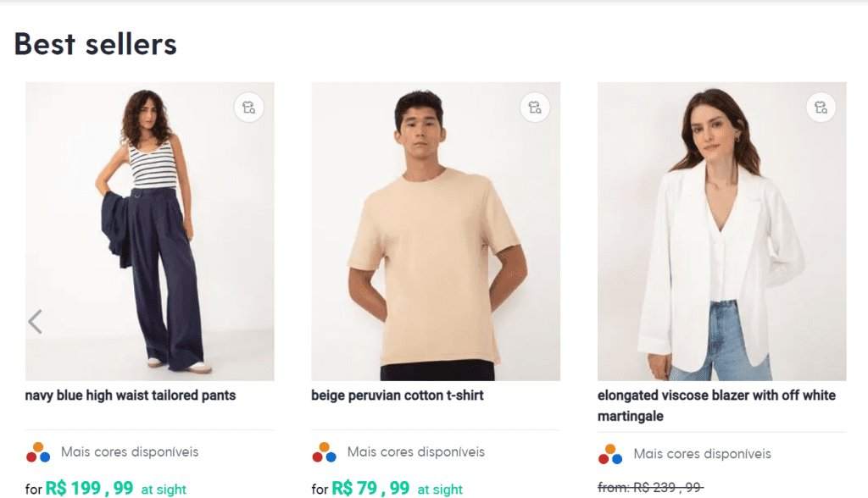Open beige peruvian cotton t-shirt title
The height and width of the screenshot is (498, 868).
click(x=398, y=396)
